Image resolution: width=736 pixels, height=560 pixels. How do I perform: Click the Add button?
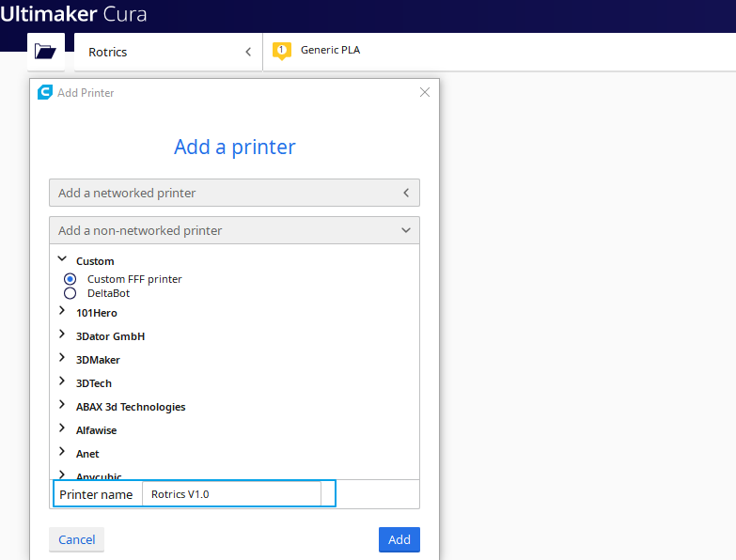[x=399, y=539]
